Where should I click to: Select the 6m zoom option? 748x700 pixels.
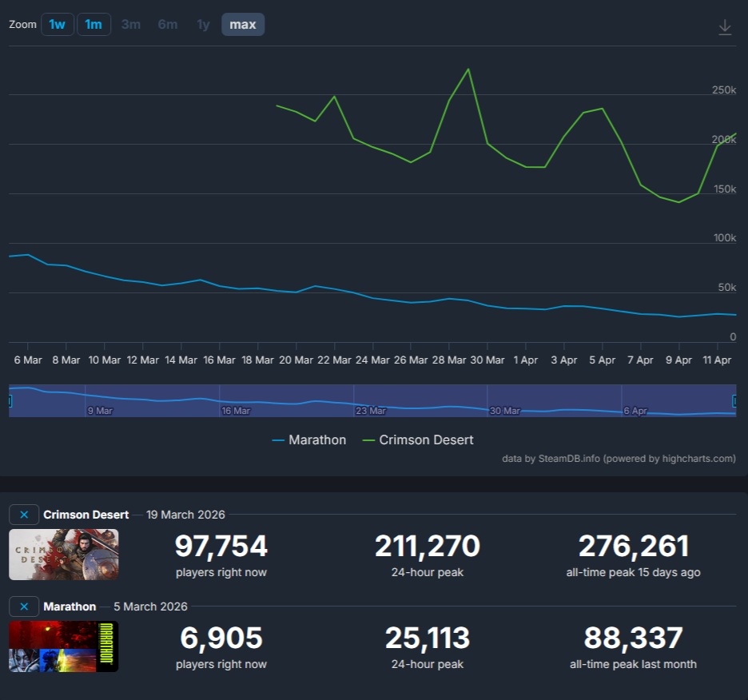(168, 24)
